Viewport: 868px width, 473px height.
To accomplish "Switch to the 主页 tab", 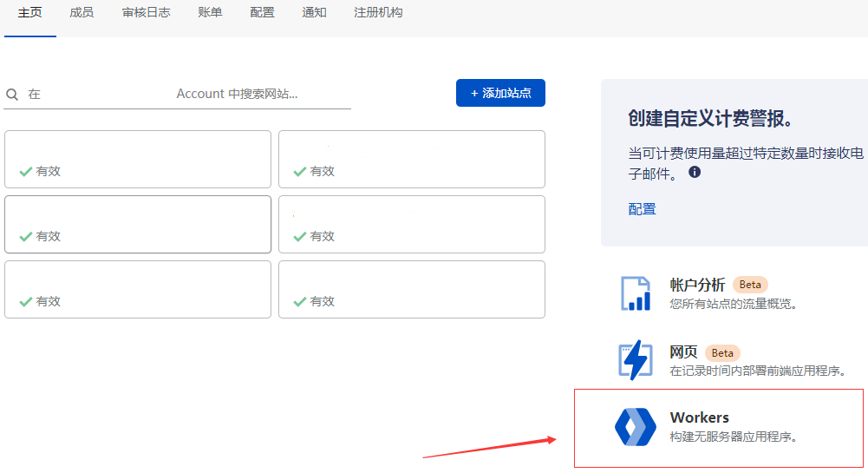I will (x=30, y=13).
